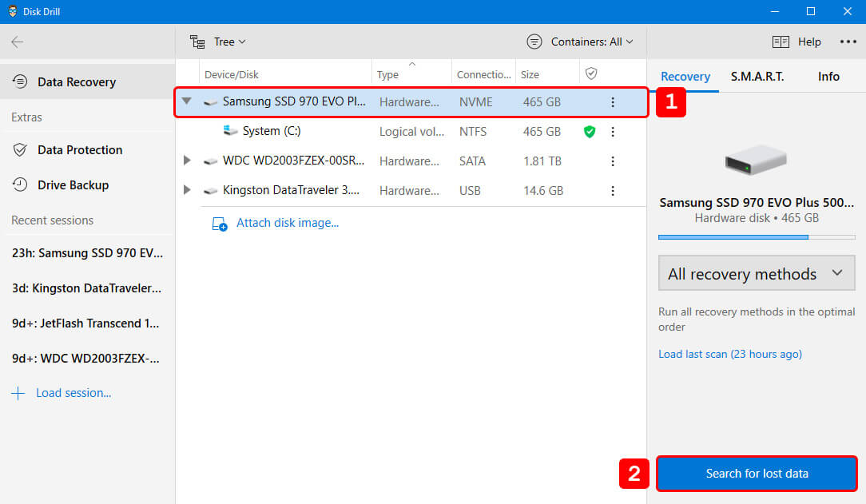
Task: Open the Help book icon
Action: coord(781,42)
